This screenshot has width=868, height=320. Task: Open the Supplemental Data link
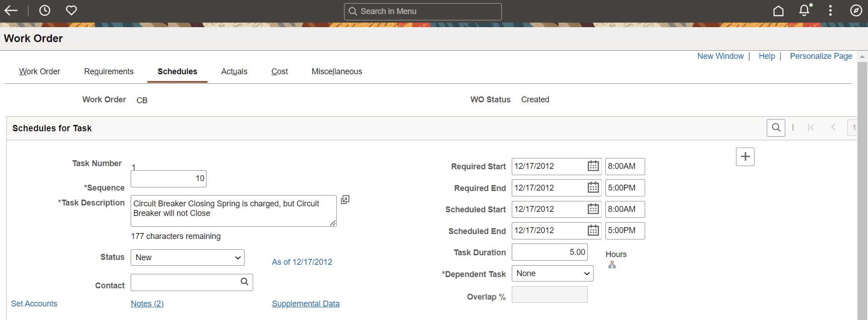coord(306,304)
